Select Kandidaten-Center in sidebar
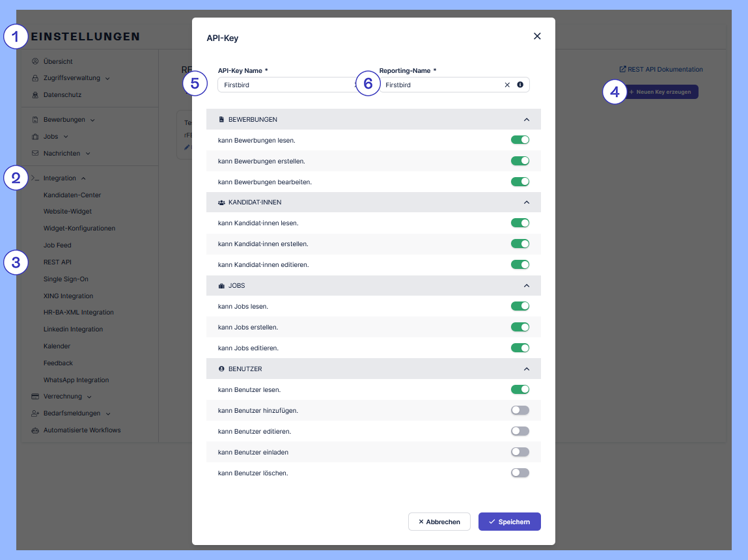 point(72,195)
